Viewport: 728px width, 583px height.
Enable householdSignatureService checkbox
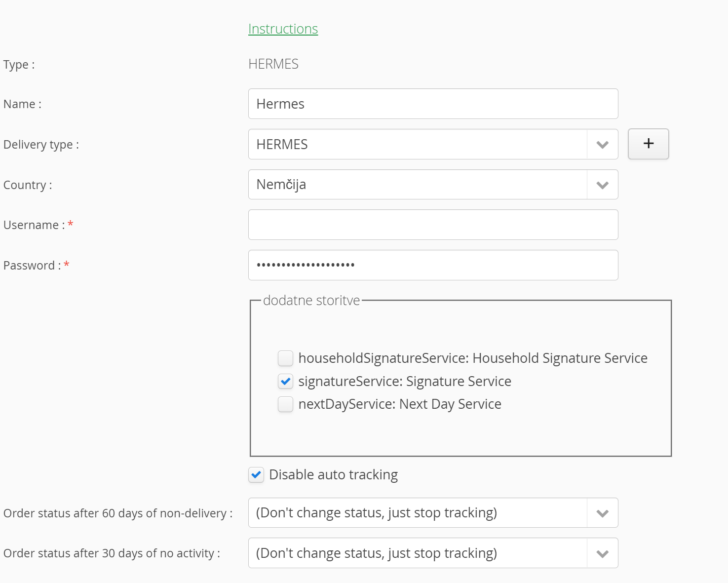click(285, 358)
